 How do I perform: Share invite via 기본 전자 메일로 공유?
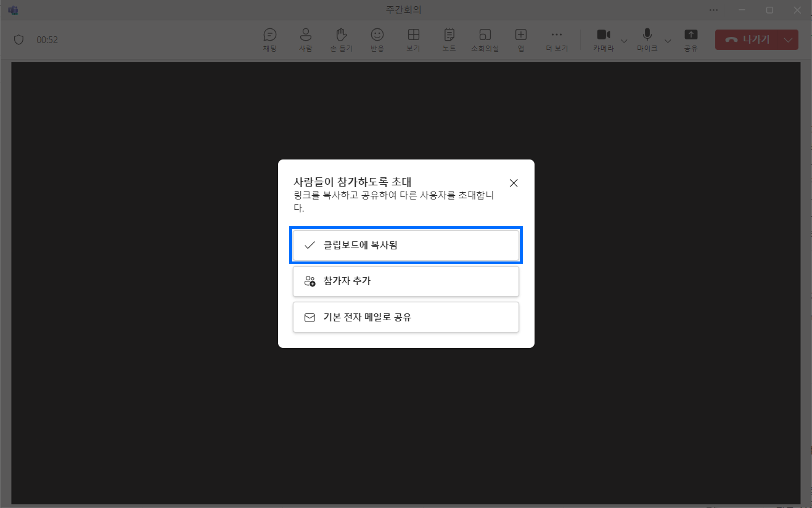(405, 317)
